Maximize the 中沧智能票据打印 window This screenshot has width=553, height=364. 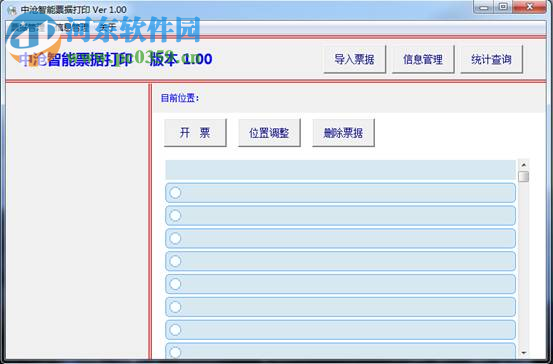(x=504, y=7)
